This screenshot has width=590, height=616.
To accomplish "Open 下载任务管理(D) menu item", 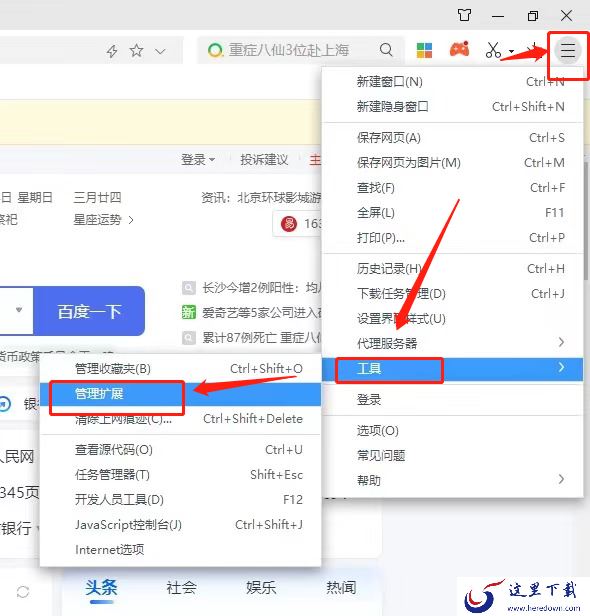I will [x=453, y=293].
